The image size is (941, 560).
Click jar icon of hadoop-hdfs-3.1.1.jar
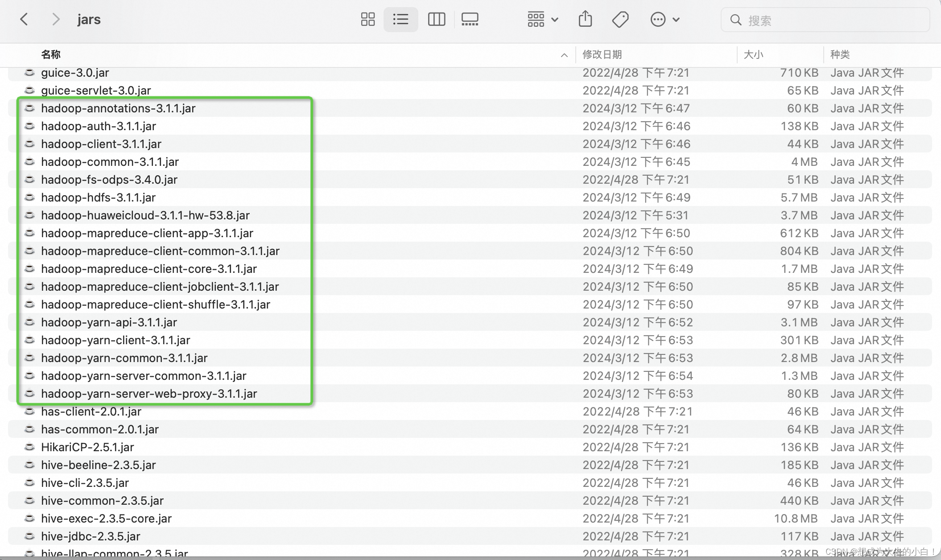pyautogui.click(x=29, y=197)
